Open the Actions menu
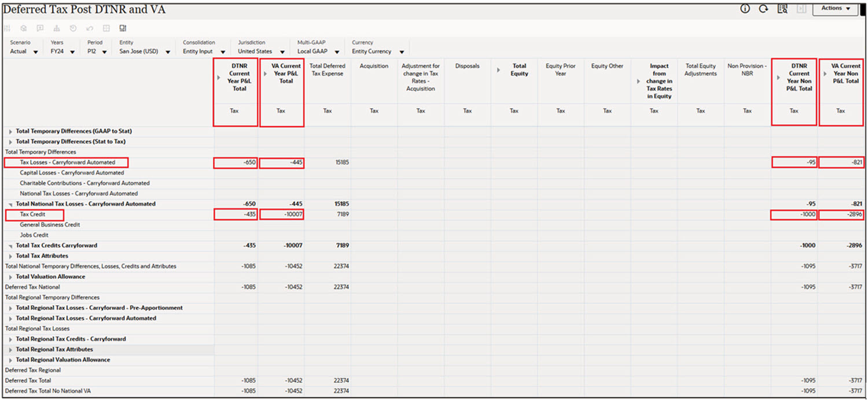 click(835, 9)
